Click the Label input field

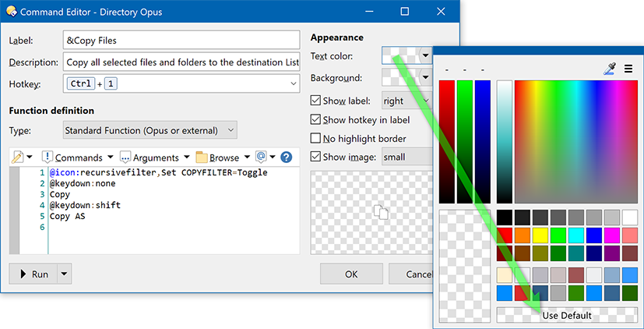[x=181, y=41]
